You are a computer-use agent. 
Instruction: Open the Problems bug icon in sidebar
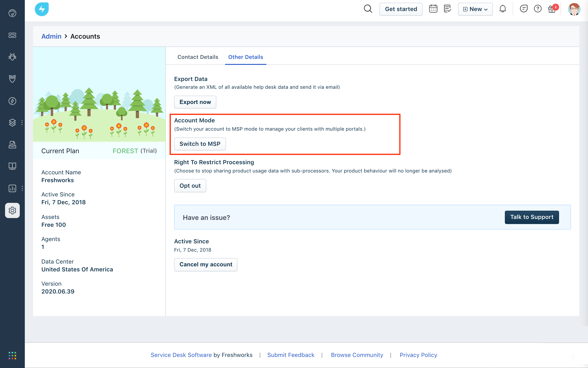[x=12, y=57]
